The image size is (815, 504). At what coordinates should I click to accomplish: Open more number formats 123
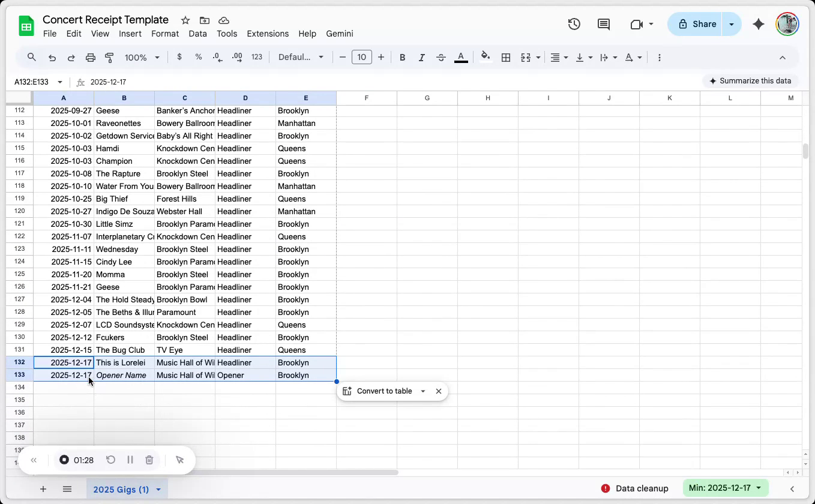pyautogui.click(x=257, y=57)
